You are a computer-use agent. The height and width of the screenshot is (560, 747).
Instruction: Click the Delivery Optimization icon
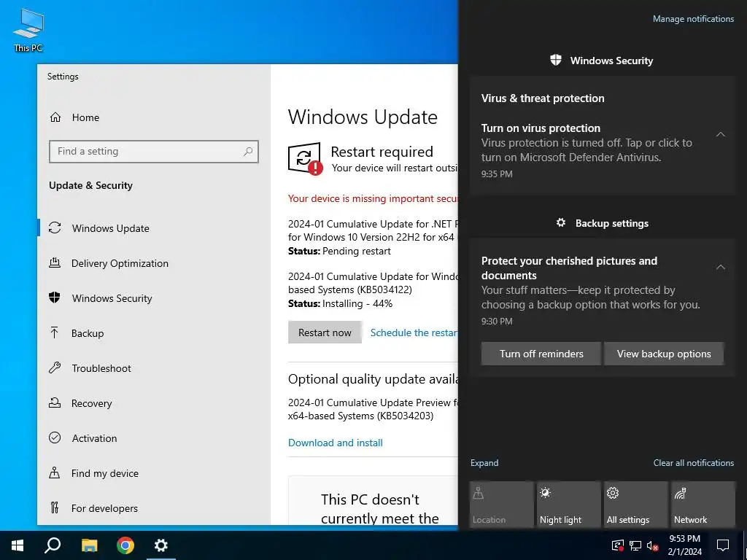click(55, 262)
